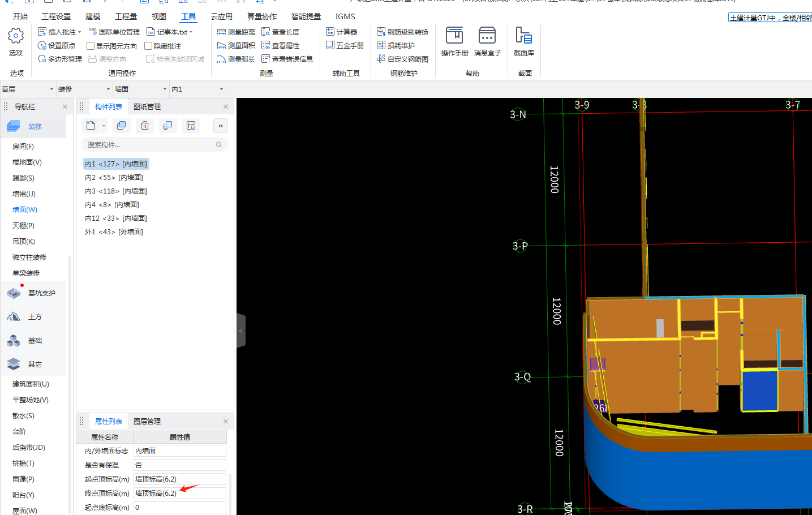Open the 云应用 ribbon tab
The width and height of the screenshot is (812, 515).
pyautogui.click(x=221, y=16)
